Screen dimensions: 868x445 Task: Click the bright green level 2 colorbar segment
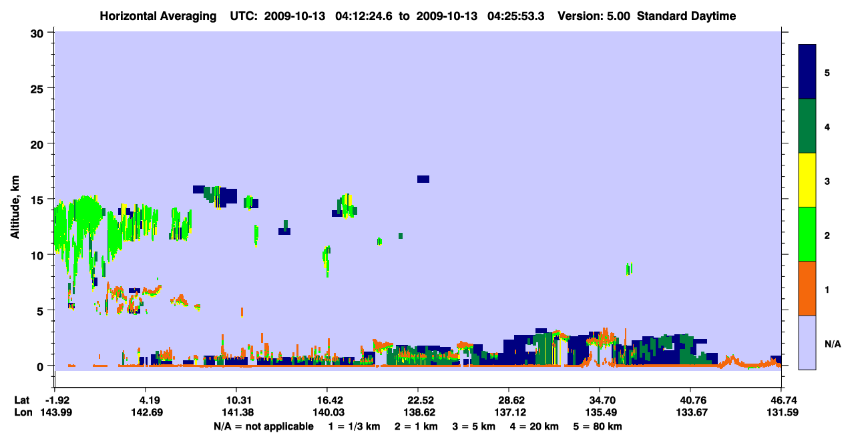pyautogui.click(x=807, y=234)
